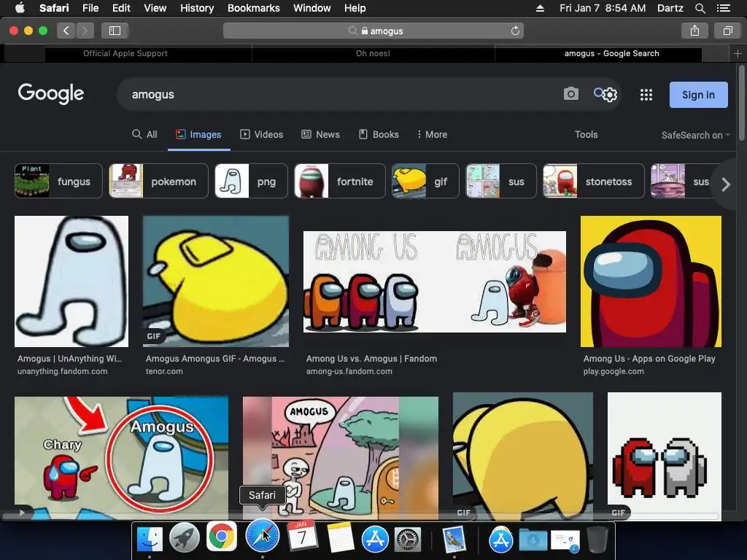Screen dimensions: 747x560
Task: Click the Safari compass icon in Dock
Action: pyautogui.click(x=262, y=537)
